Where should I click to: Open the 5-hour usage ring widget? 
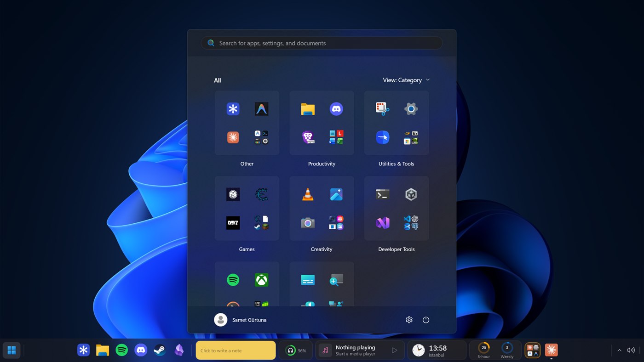coord(483,351)
